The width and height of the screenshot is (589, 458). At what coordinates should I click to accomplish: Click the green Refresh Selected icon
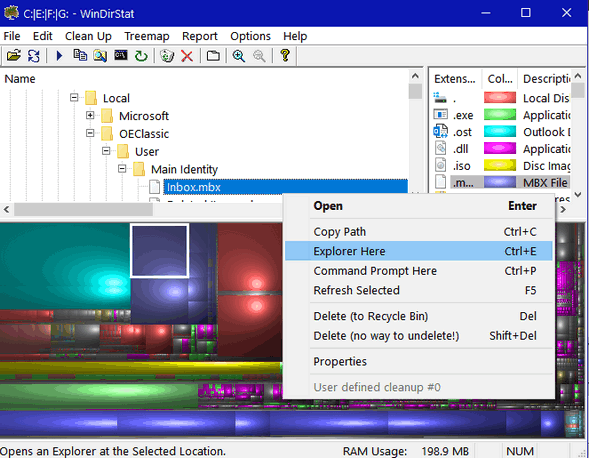(141, 56)
